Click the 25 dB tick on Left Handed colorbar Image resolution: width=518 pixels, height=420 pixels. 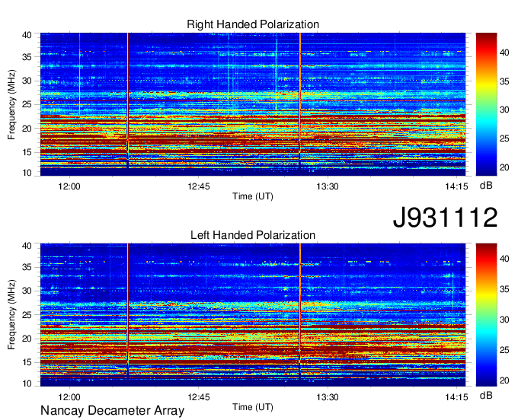504,350
